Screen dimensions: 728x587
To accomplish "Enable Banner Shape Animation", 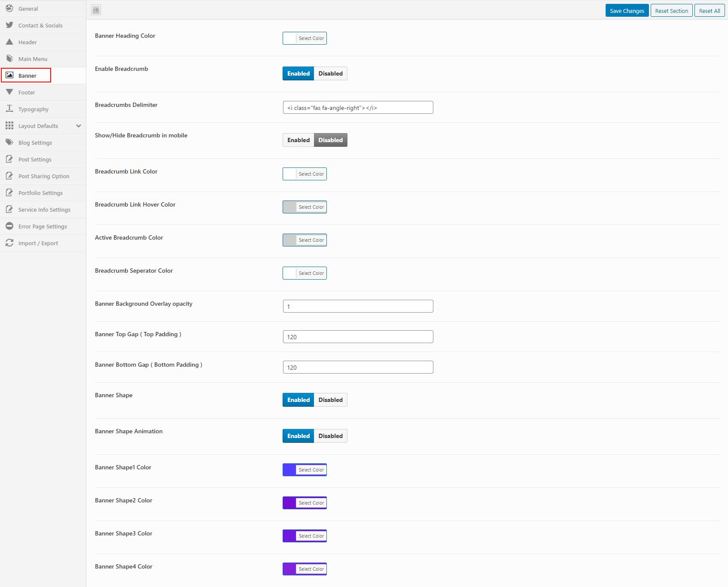I will pos(299,436).
